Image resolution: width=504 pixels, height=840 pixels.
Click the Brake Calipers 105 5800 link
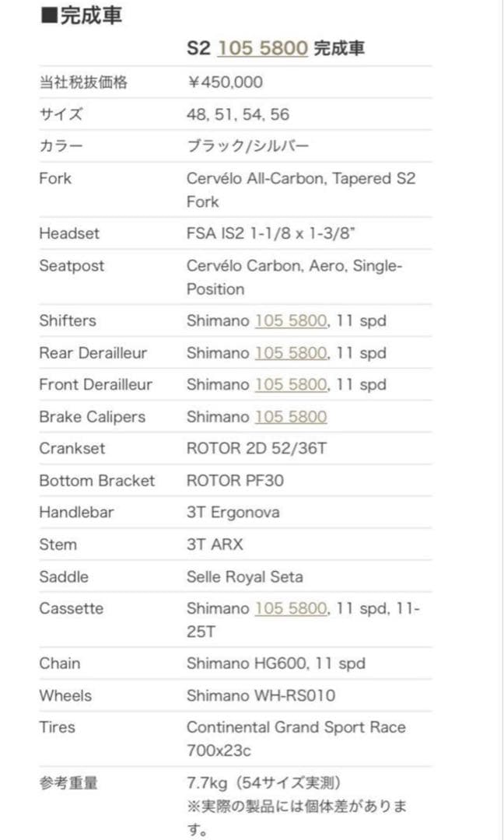point(290,417)
